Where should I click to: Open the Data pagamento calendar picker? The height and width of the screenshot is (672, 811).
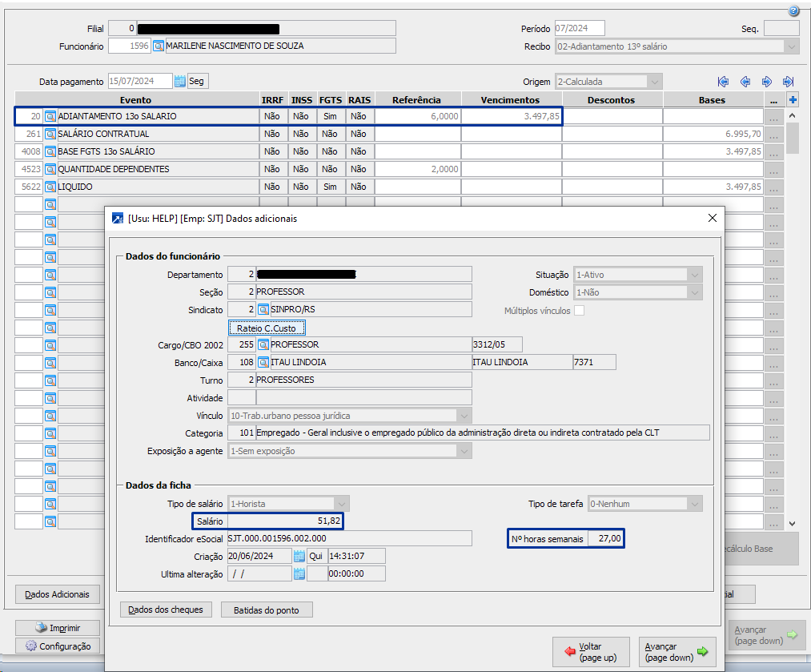179,82
